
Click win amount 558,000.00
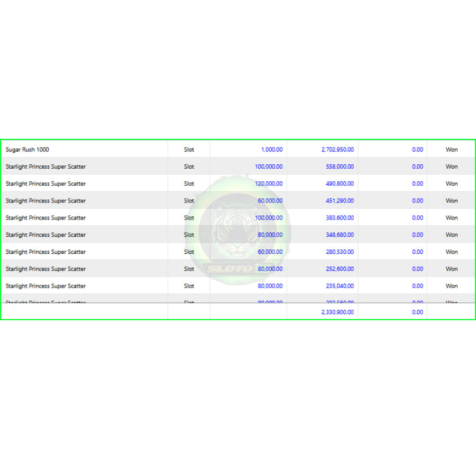click(340, 166)
